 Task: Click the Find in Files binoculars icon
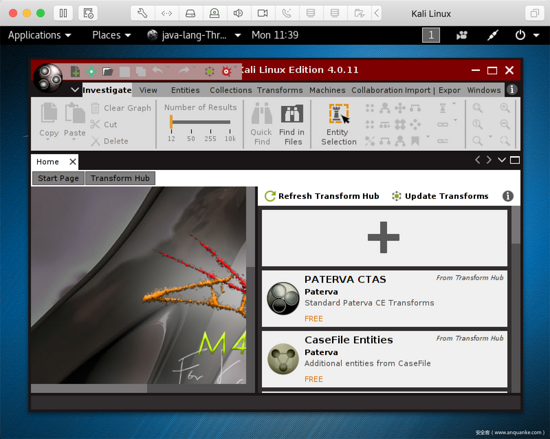(292, 114)
